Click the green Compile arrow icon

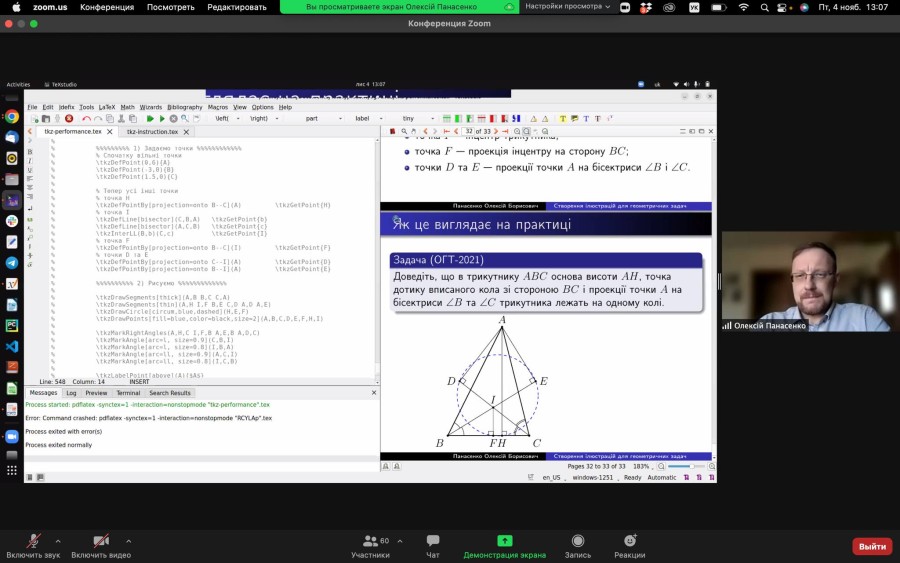162,119
